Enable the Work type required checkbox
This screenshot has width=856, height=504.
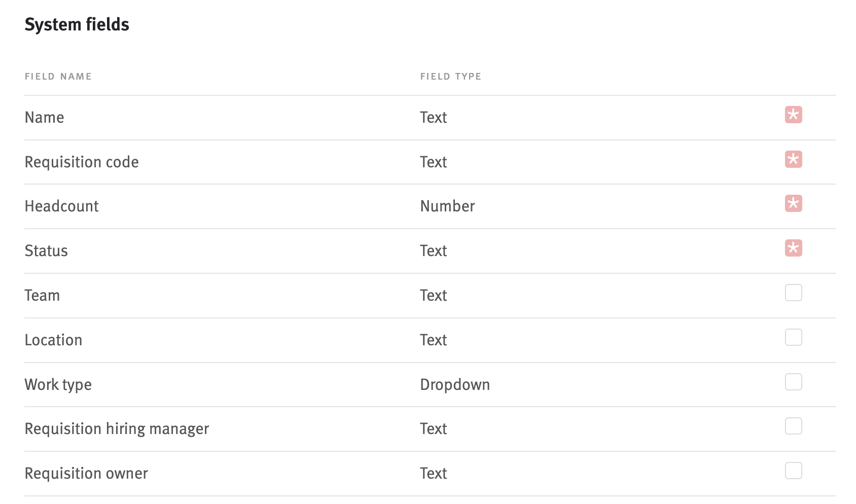click(x=793, y=382)
